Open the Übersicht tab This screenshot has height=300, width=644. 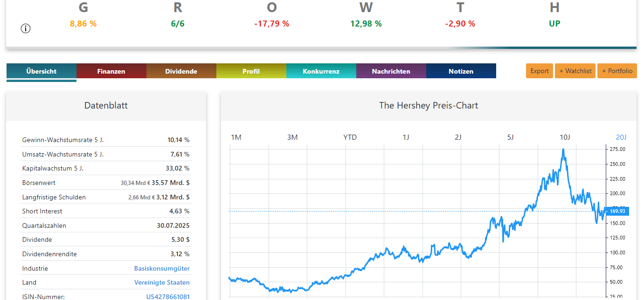pos(42,71)
